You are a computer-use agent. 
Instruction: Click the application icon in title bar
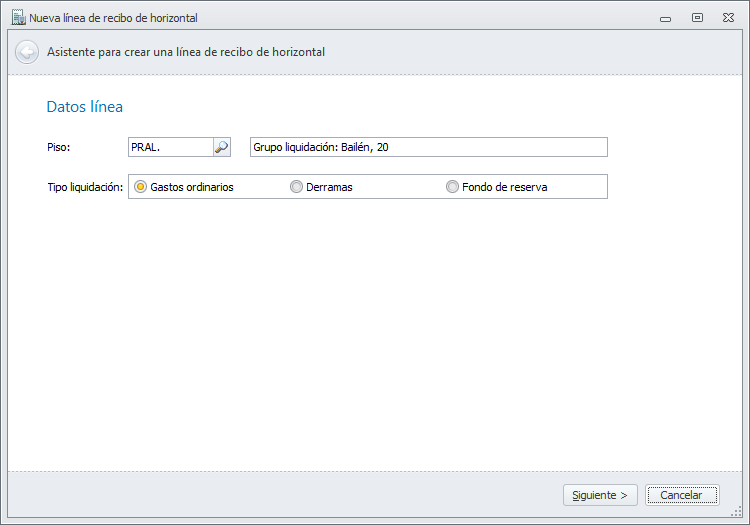[17, 17]
